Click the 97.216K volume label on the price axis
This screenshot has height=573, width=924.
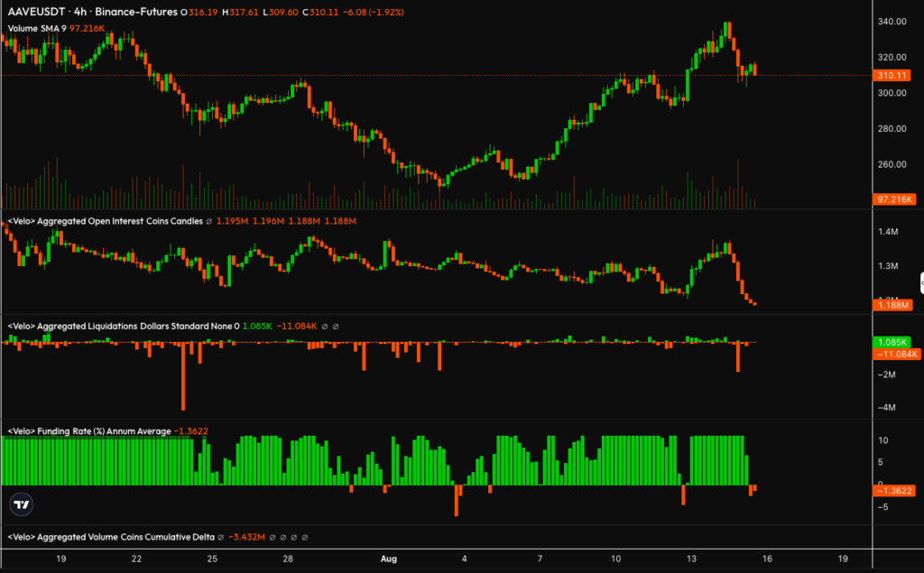[x=894, y=199]
